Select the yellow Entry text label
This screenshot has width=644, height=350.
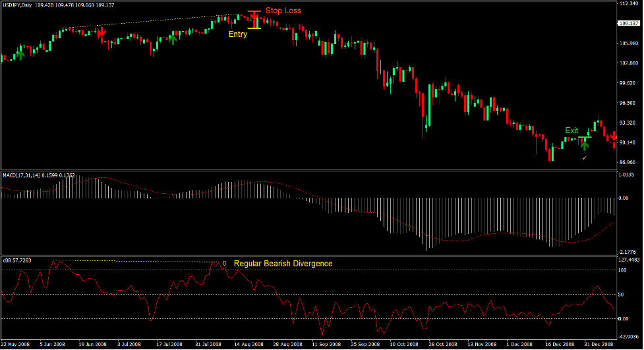click(x=237, y=34)
